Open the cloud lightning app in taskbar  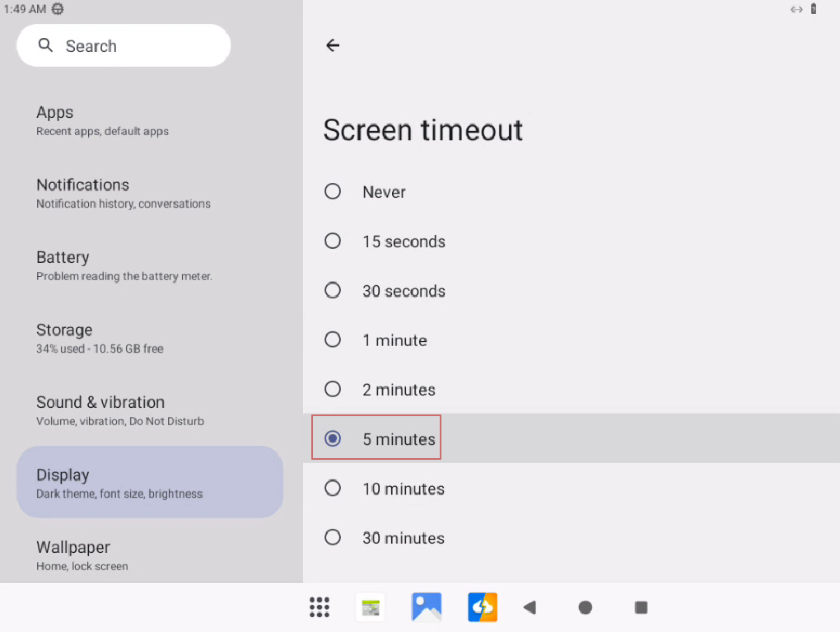point(482,607)
